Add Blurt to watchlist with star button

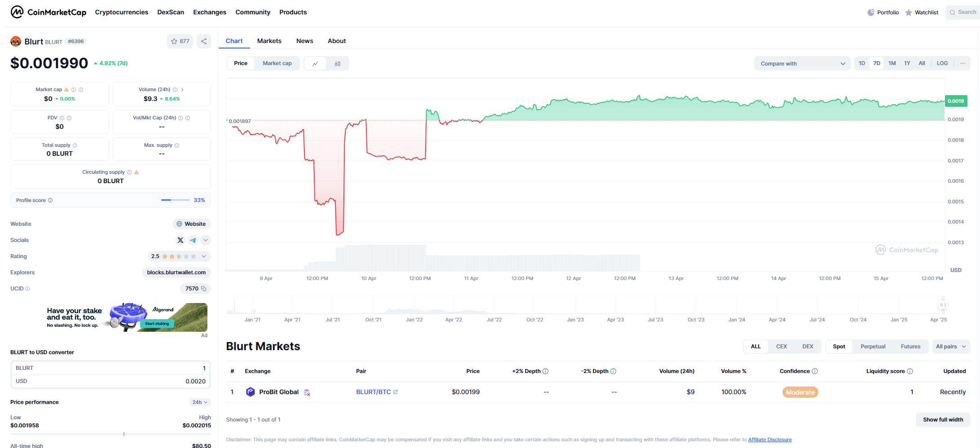(180, 41)
